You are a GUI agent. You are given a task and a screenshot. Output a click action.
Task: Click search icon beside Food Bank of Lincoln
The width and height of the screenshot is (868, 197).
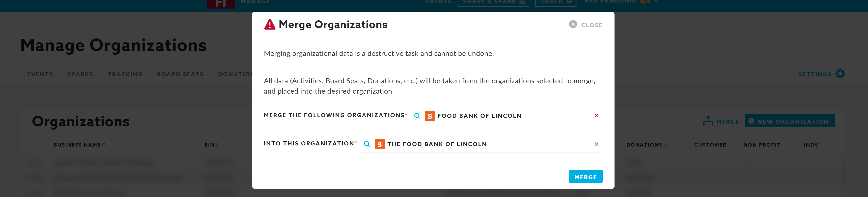[417, 116]
